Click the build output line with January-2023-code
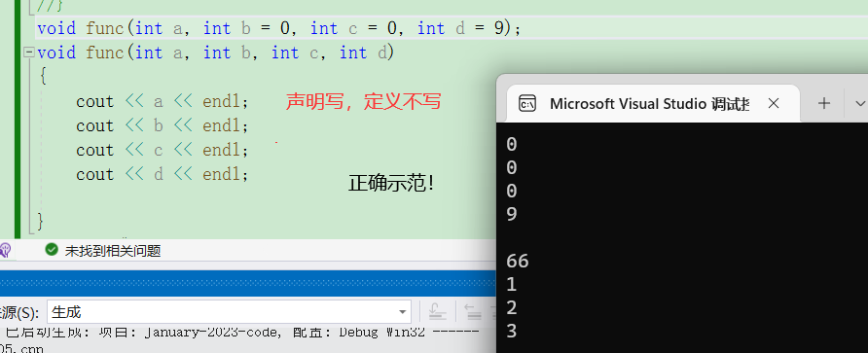The width and height of the screenshot is (868, 353). click(242, 333)
